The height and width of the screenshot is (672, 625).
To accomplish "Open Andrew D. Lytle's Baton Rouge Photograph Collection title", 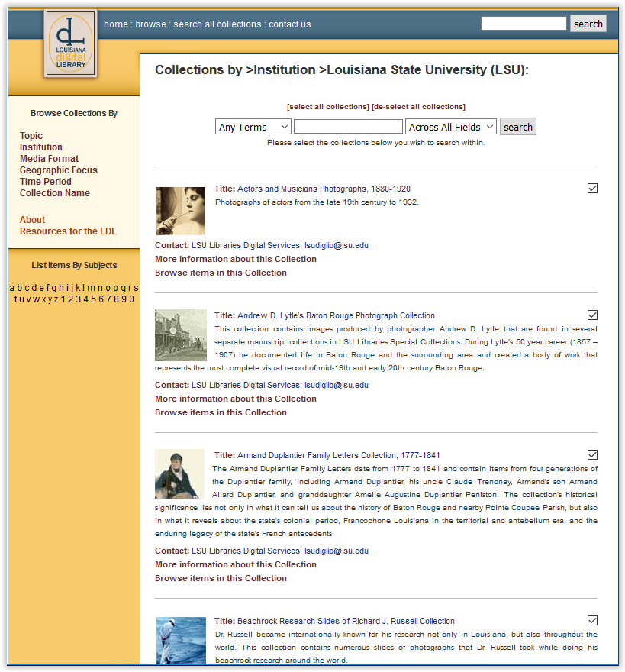I will [336, 316].
